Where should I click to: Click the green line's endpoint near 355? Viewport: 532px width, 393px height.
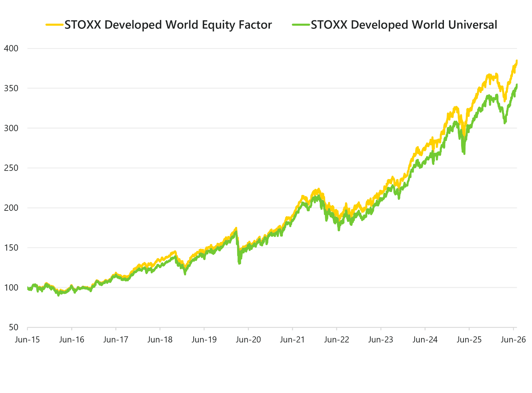pyautogui.click(x=517, y=85)
